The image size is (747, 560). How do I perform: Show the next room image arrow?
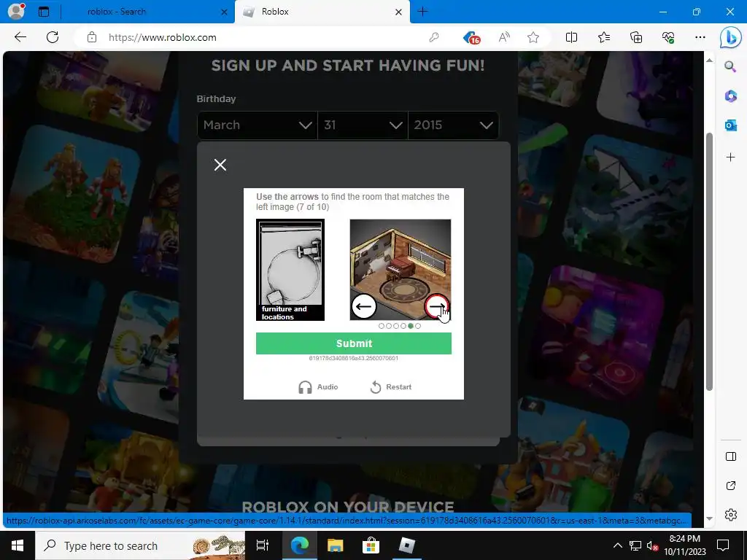click(436, 306)
